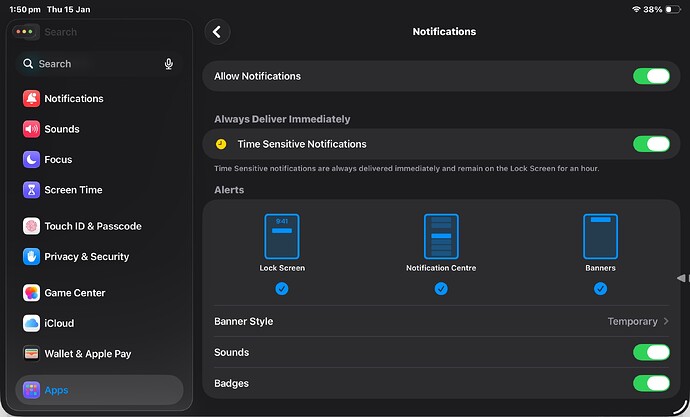690x417 pixels.
Task: Turn off Time Sensitive Notifications switch
Action: point(651,144)
